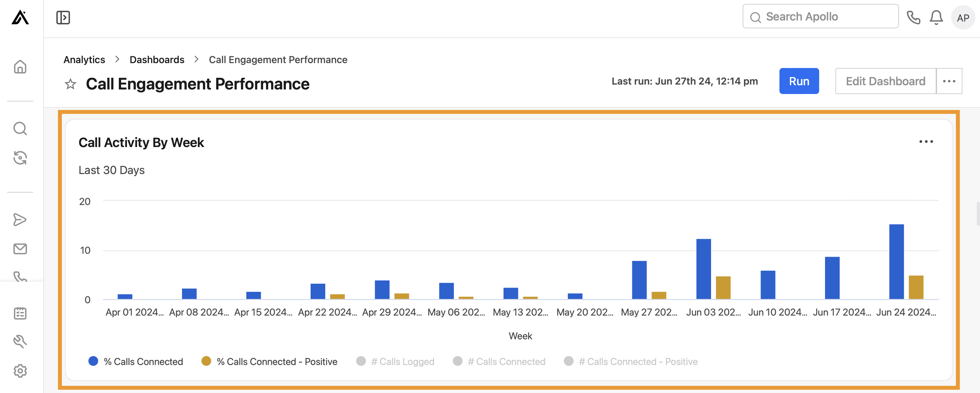This screenshot has width=980, height=393.
Task: Click the phone dialer icon in header
Action: (x=914, y=18)
